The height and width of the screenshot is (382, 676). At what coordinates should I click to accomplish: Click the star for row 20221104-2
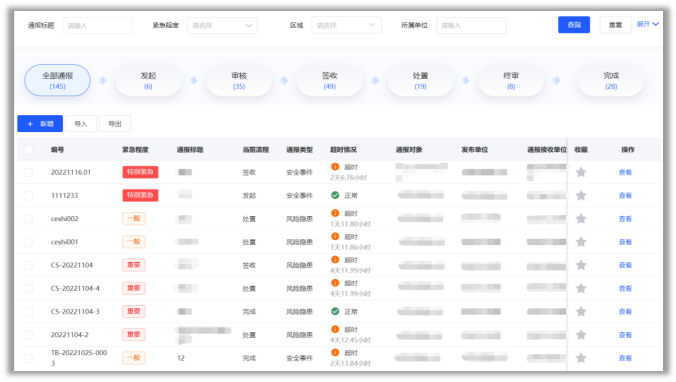[x=581, y=335]
